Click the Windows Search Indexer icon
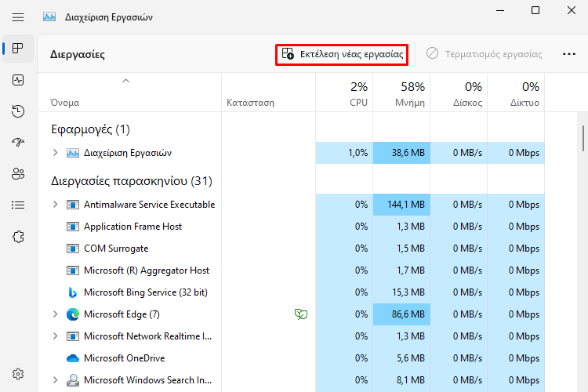Viewport: 588px width, 392px height. click(73, 380)
